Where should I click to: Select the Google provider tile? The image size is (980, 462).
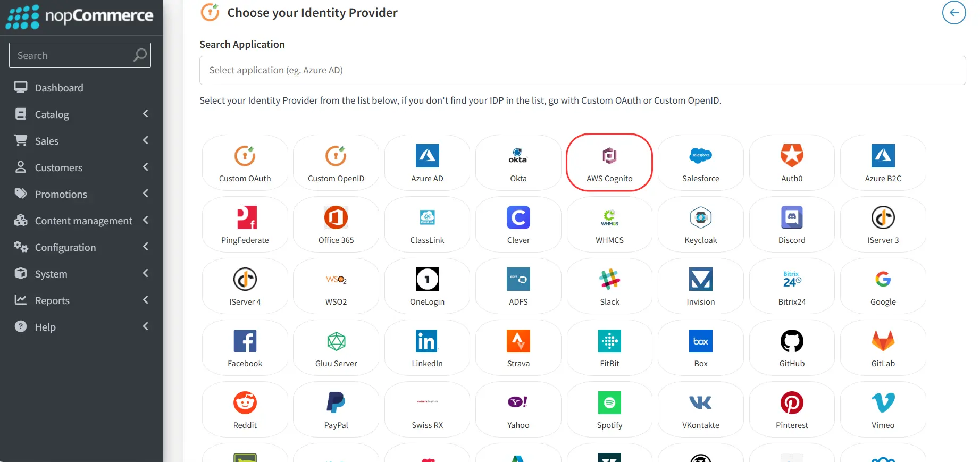(x=883, y=285)
